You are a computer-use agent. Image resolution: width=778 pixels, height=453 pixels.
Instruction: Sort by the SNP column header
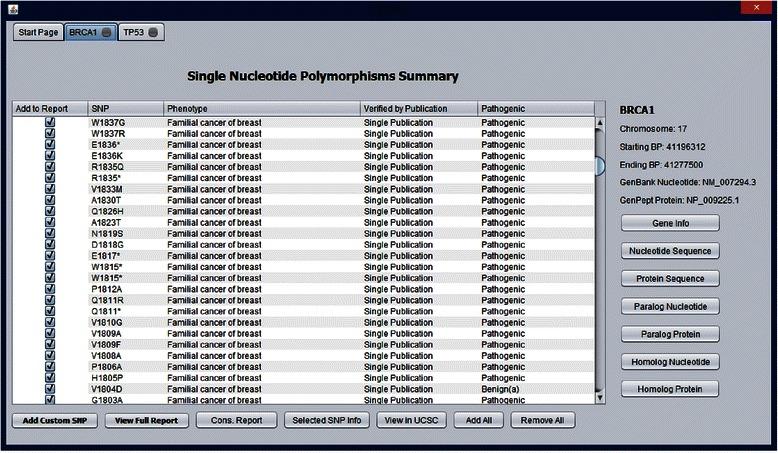(x=125, y=108)
